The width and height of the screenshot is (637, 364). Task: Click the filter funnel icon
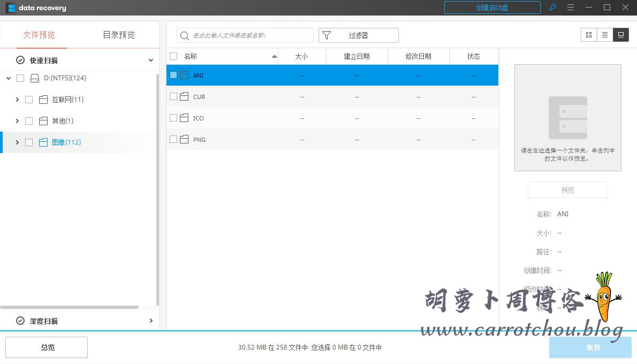point(327,35)
